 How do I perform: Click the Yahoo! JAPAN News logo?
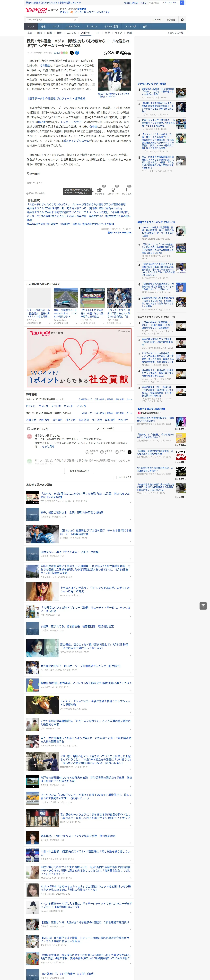pos(42,10)
